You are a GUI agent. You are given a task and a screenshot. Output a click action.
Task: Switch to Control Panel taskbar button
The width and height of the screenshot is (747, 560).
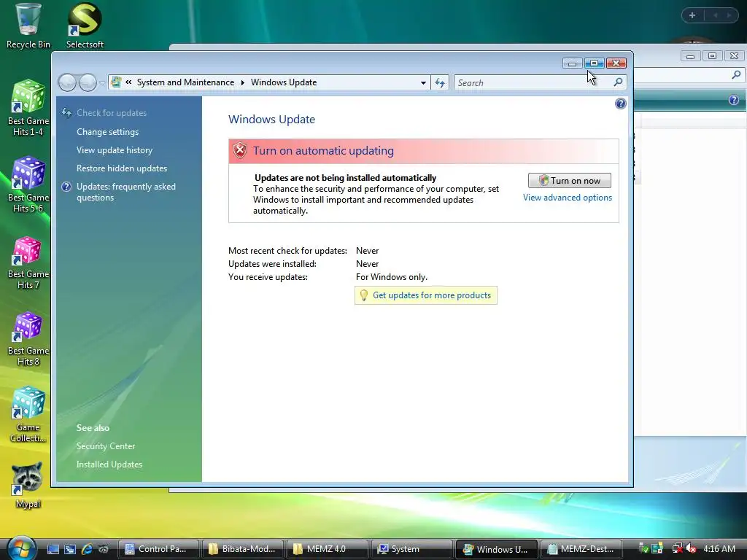(158, 549)
